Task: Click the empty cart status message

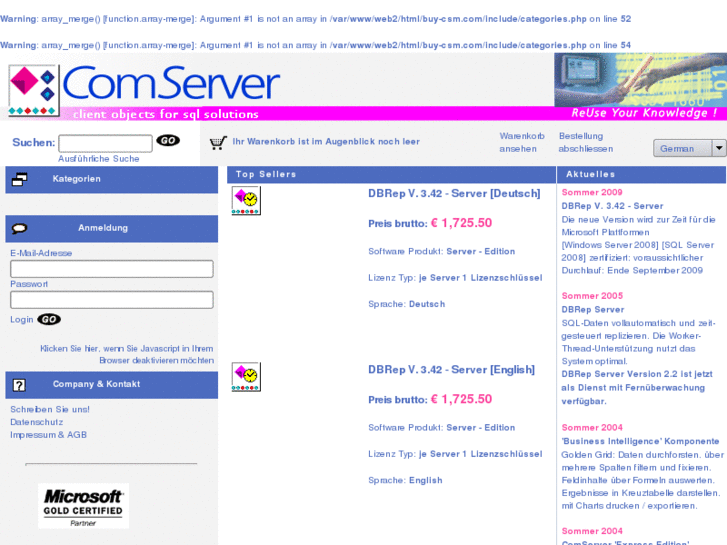Action: click(326, 141)
